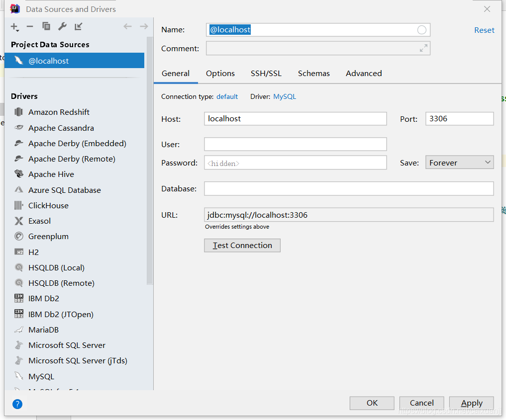
Task: Close the Data Sources and Drivers dialog
Action: pyautogui.click(x=487, y=9)
